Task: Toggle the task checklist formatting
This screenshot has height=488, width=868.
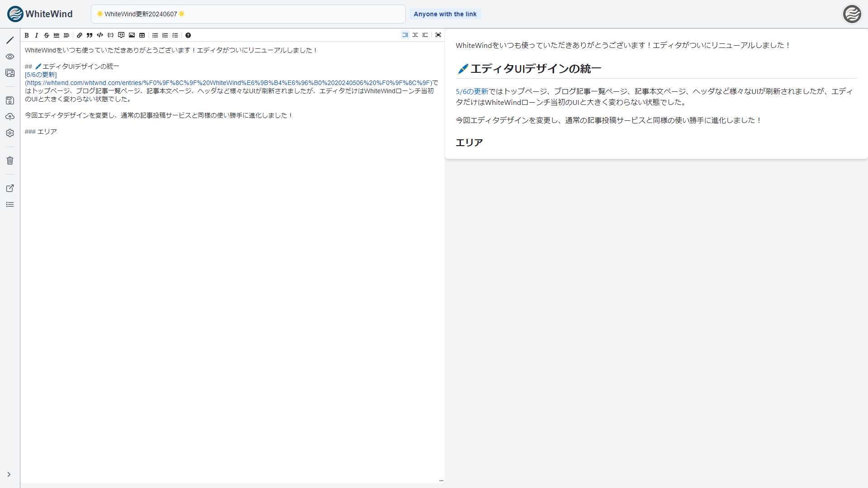Action: (175, 35)
